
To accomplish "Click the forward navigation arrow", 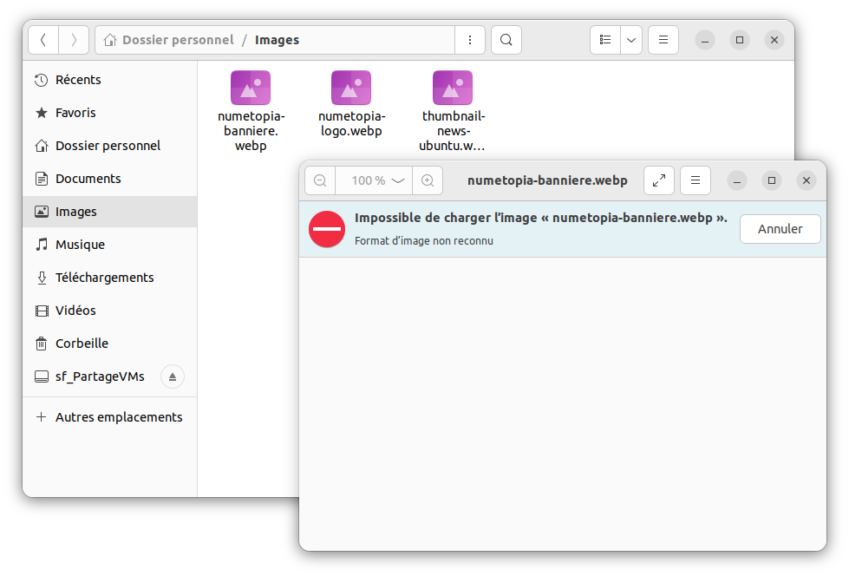I will tap(71, 40).
